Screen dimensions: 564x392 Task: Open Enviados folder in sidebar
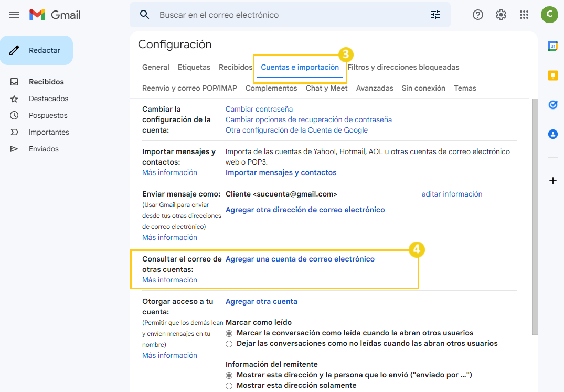coord(44,149)
